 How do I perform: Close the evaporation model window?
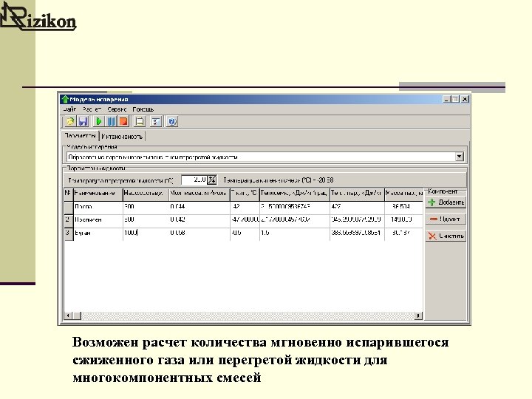(x=465, y=99)
